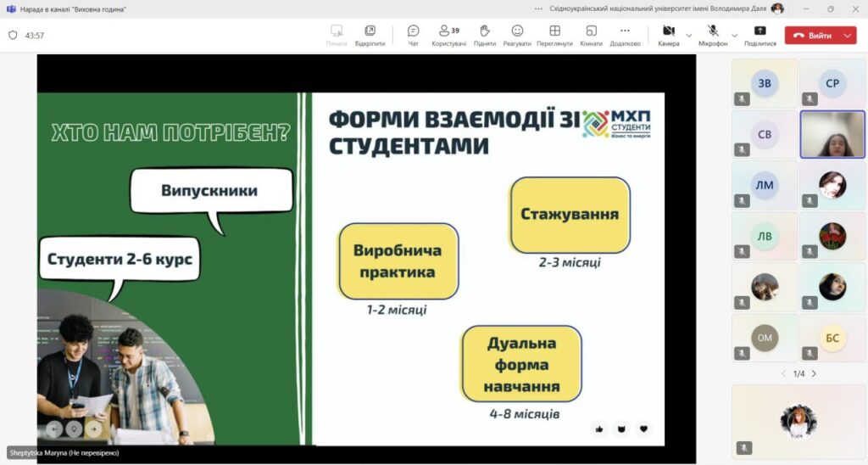Click the thumbs-up reaction on the slide
This screenshot has width=868, height=465.
[x=599, y=429]
